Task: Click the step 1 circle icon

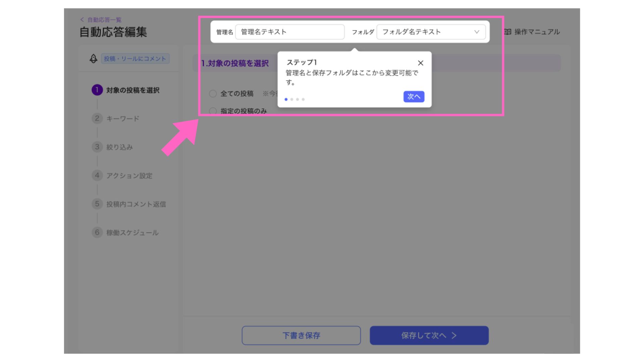Action: (x=97, y=90)
